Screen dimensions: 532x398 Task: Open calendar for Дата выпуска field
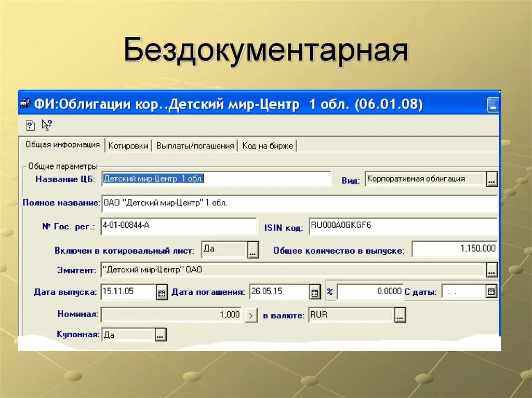click(x=162, y=292)
